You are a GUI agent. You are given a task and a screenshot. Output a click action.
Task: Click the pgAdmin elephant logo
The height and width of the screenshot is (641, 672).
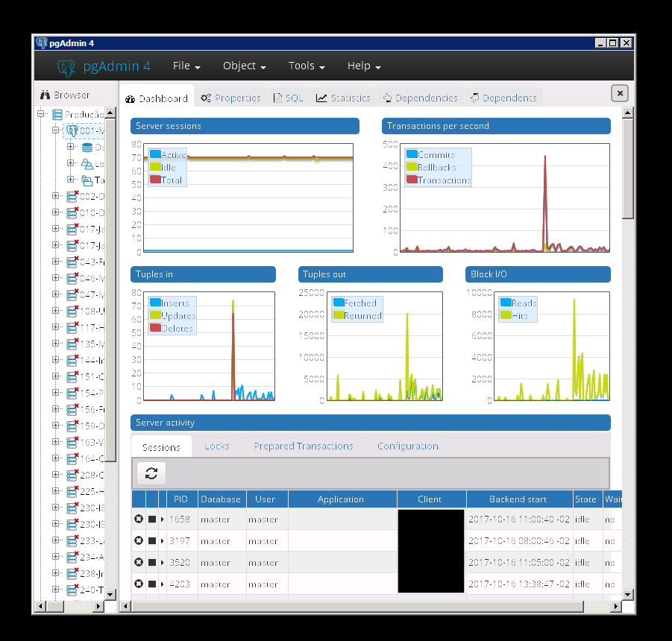point(66,66)
